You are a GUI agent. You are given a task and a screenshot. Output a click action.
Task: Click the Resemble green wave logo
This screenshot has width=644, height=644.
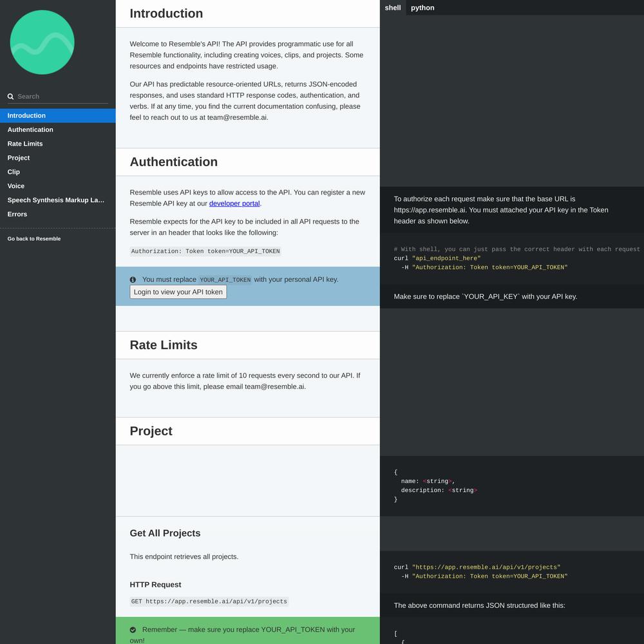[42, 43]
